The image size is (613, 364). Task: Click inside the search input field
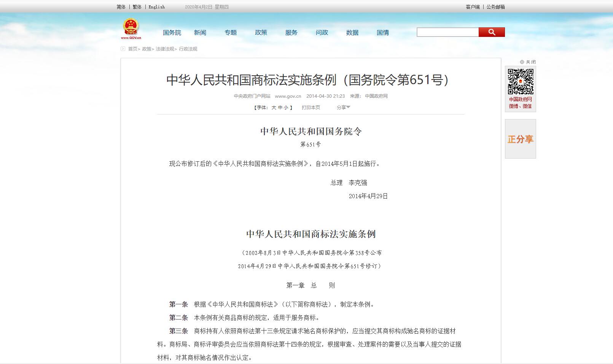447,32
